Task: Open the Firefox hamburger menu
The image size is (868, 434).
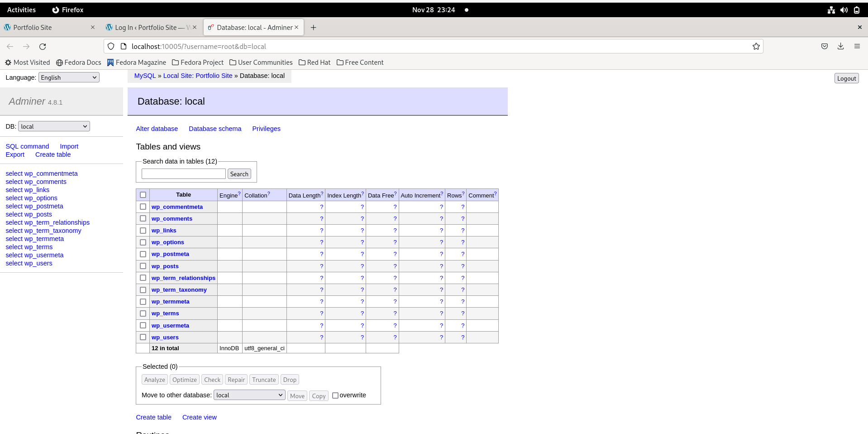Action: [857, 47]
